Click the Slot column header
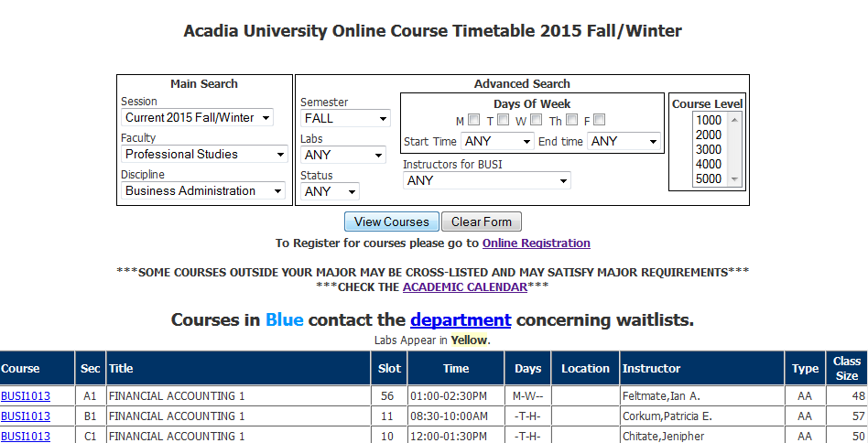Viewport: 868px width, 443px height. 389,368
